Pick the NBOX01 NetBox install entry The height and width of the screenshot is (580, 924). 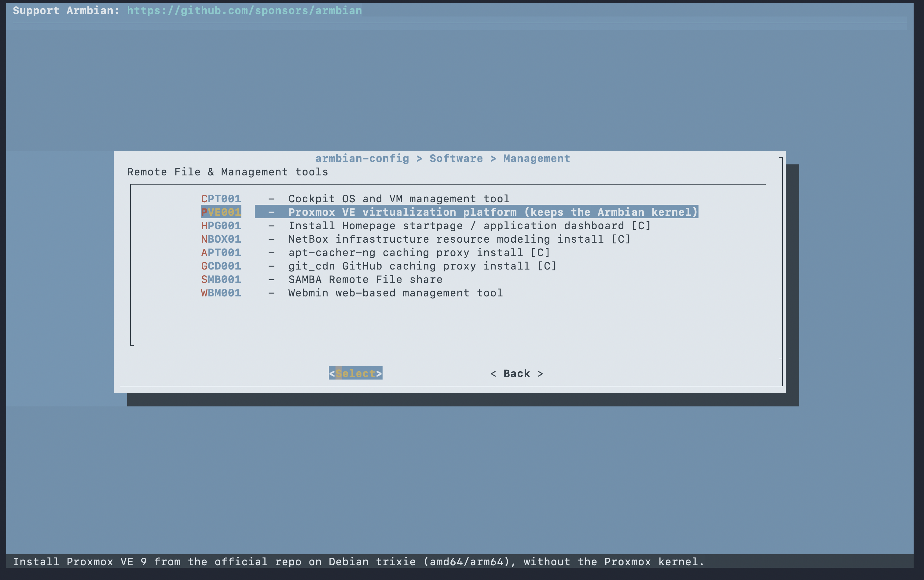pyautogui.click(x=416, y=239)
